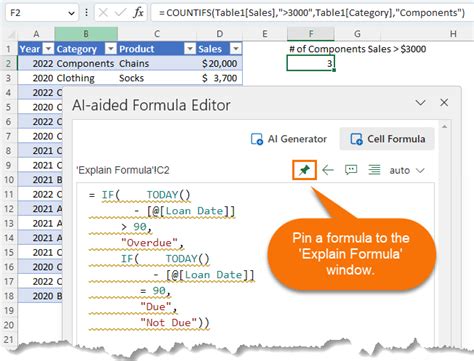
Task: Collapse the AI-aided Formula Editor pane chevron
Action: point(420,103)
